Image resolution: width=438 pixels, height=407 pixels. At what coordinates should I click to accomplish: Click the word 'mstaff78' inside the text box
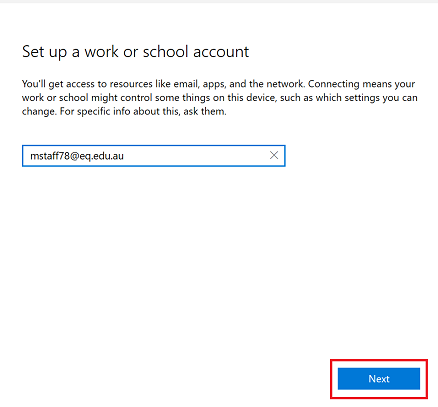(50, 156)
